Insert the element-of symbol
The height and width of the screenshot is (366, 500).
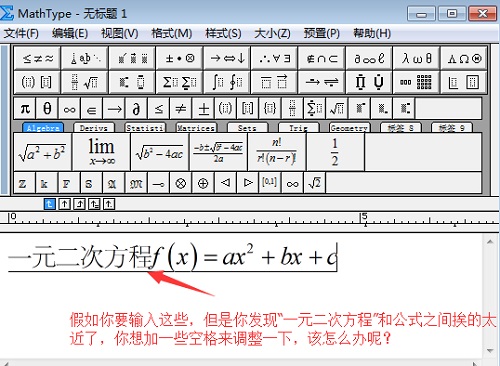pos(92,109)
